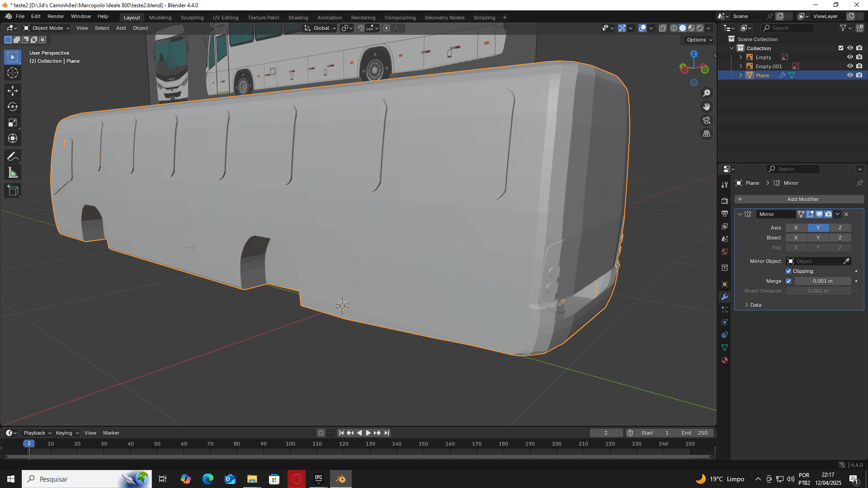Viewport: 868px width, 488px height.
Task: Expand the Plane object in outliner
Action: click(741, 75)
